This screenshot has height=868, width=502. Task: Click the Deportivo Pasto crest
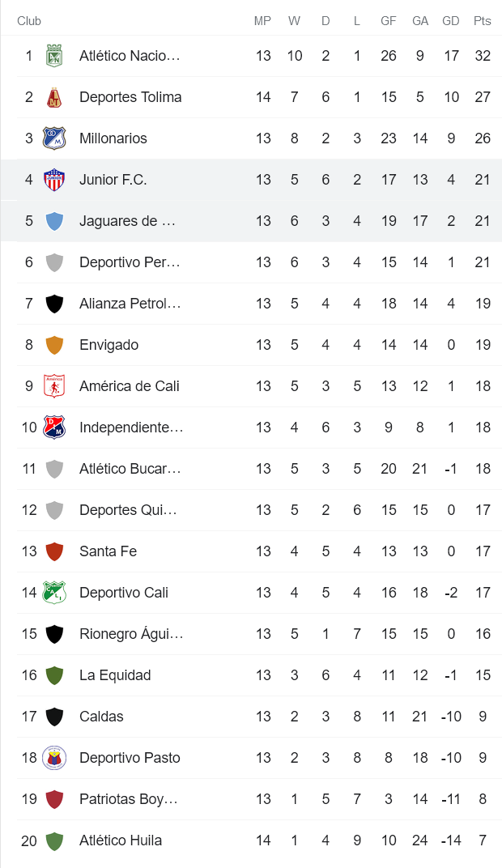pyautogui.click(x=55, y=758)
